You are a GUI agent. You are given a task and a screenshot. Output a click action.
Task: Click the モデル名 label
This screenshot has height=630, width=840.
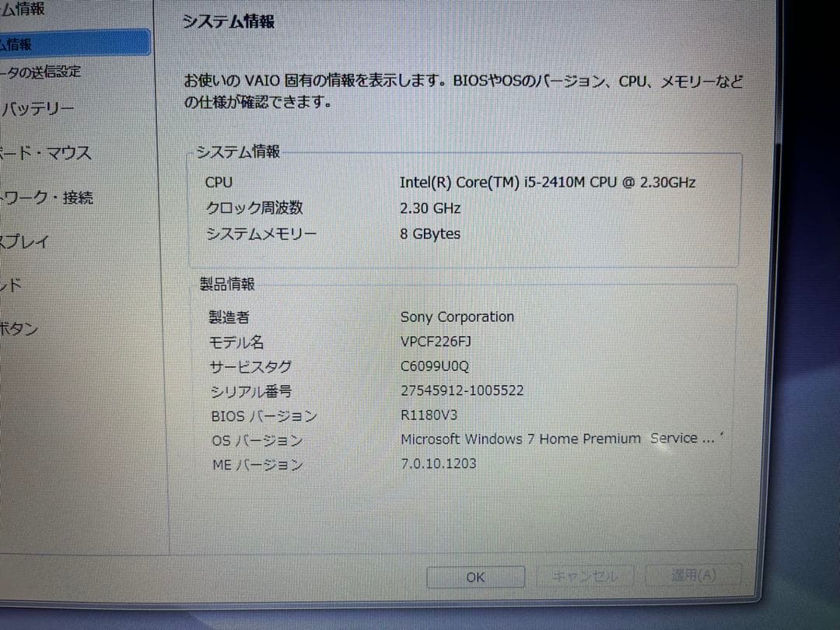pyautogui.click(x=236, y=342)
